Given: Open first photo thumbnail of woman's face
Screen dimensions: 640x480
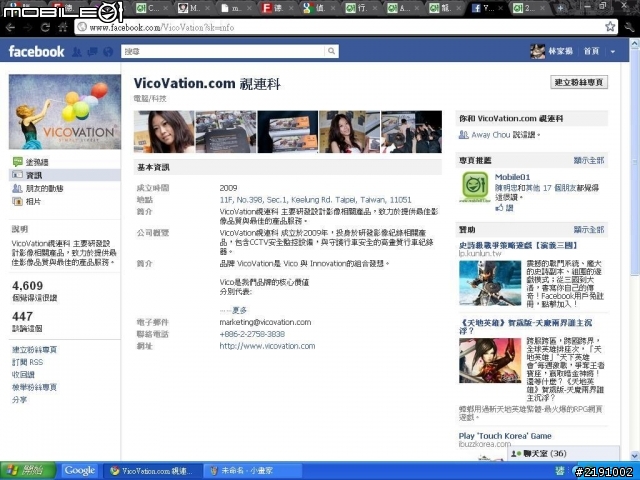Looking at the screenshot, I should [164, 131].
